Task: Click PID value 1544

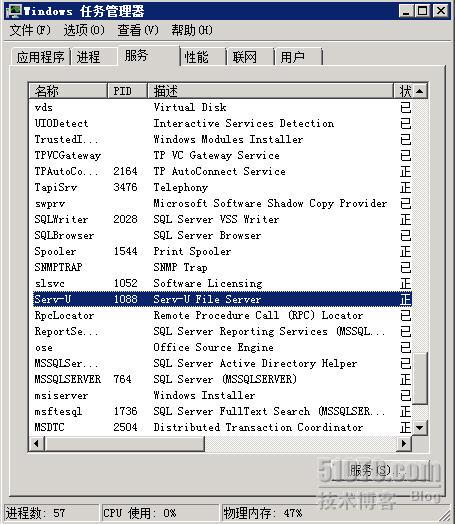Action: point(125,251)
